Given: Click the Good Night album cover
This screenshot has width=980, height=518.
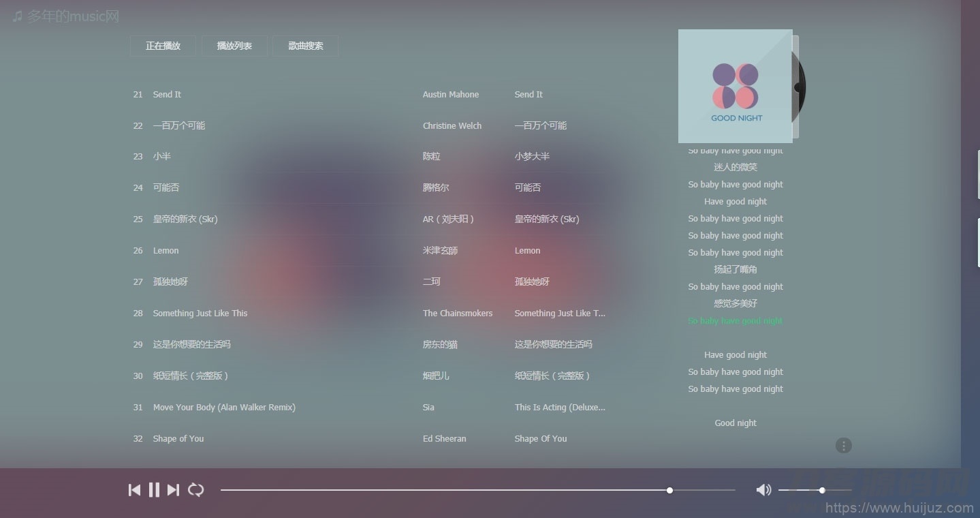Looking at the screenshot, I should 735,86.
